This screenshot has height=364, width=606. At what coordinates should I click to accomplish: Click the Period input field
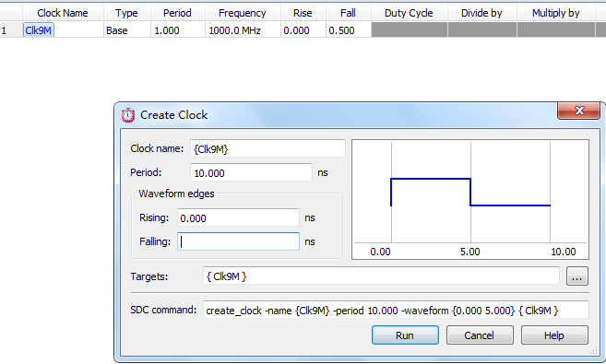point(251,172)
